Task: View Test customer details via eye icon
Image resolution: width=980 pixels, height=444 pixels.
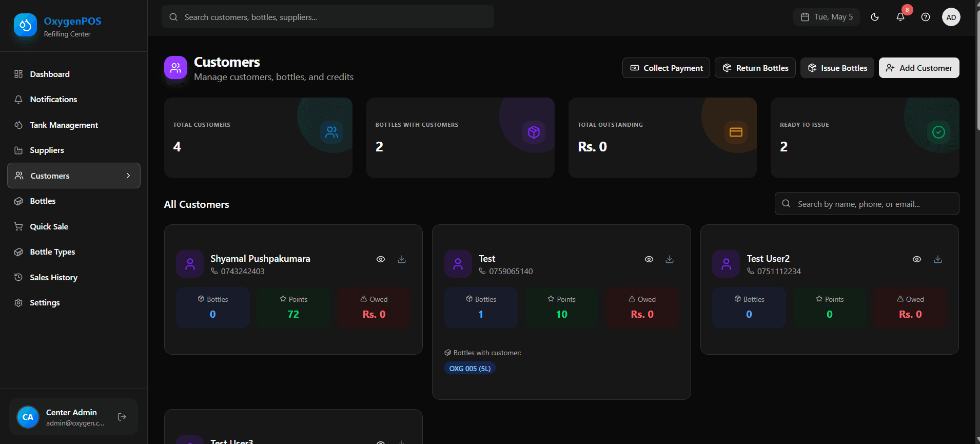Action: click(649, 259)
